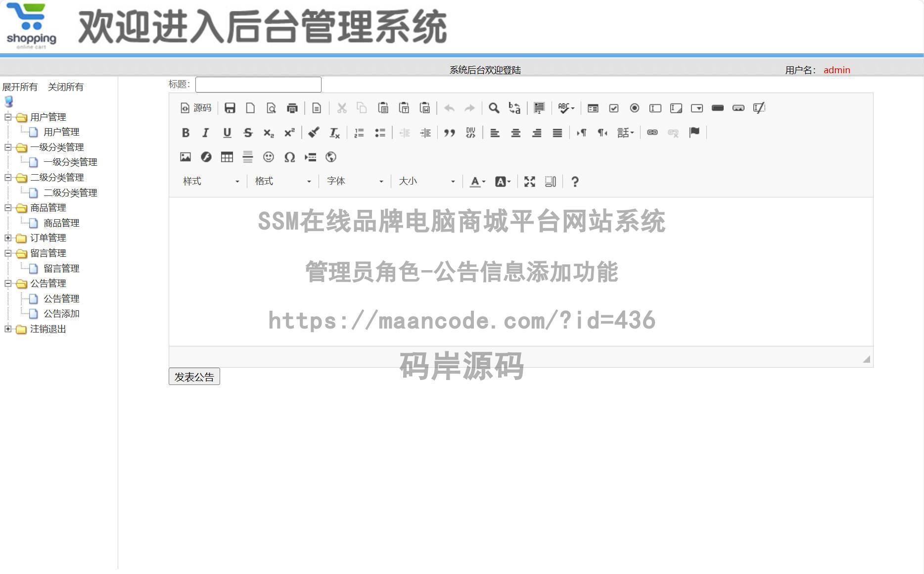Align text right
The width and height of the screenshot is (924, 574).
pyautogui.click(x=536, y=133)
